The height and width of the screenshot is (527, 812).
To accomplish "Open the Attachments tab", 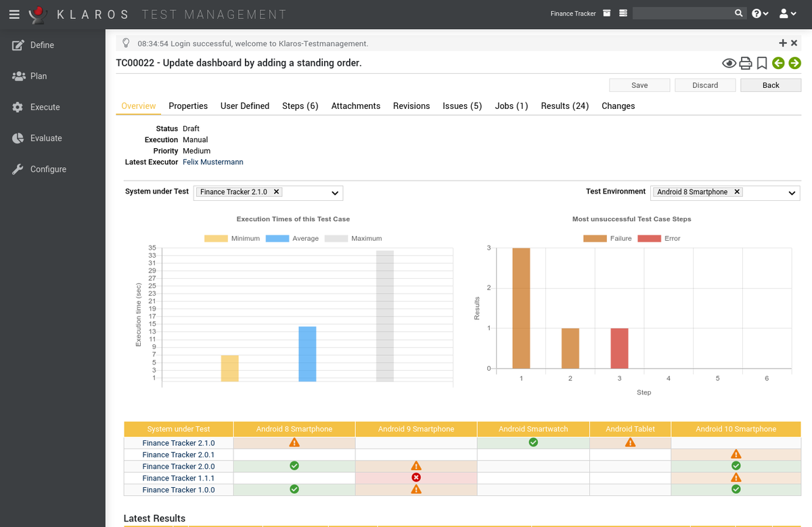I will pos(356,106).
